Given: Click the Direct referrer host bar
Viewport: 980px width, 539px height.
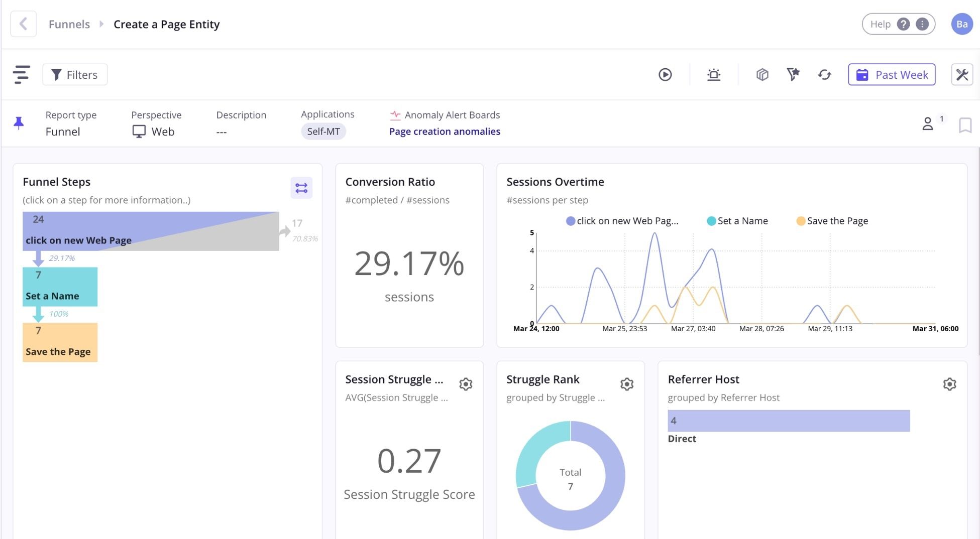Looking at the screenshot, I should (788, 421).
